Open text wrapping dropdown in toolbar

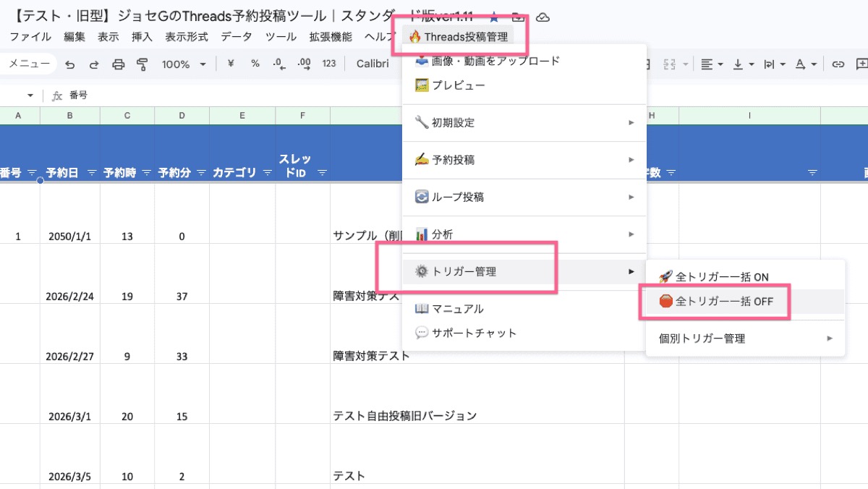tap(775, 64)
